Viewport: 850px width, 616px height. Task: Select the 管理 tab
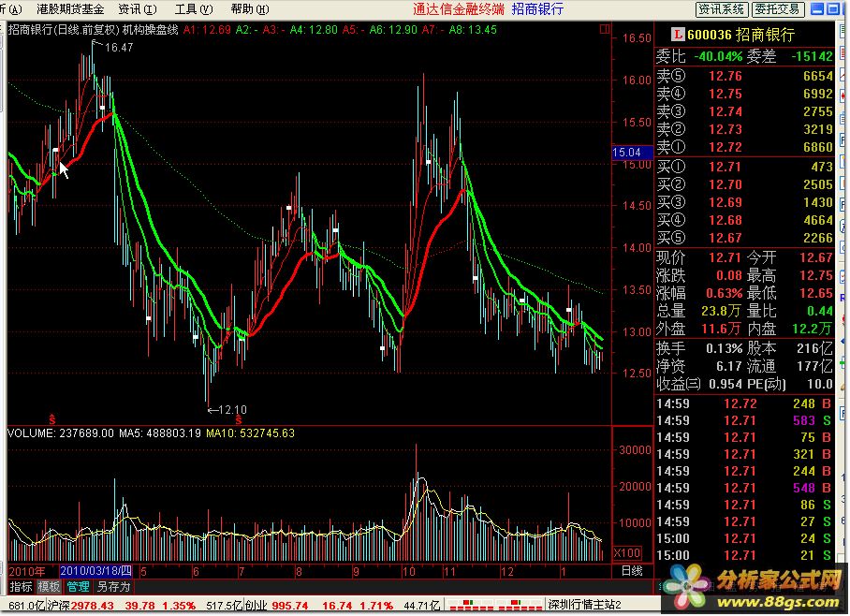tap(78, 587)
